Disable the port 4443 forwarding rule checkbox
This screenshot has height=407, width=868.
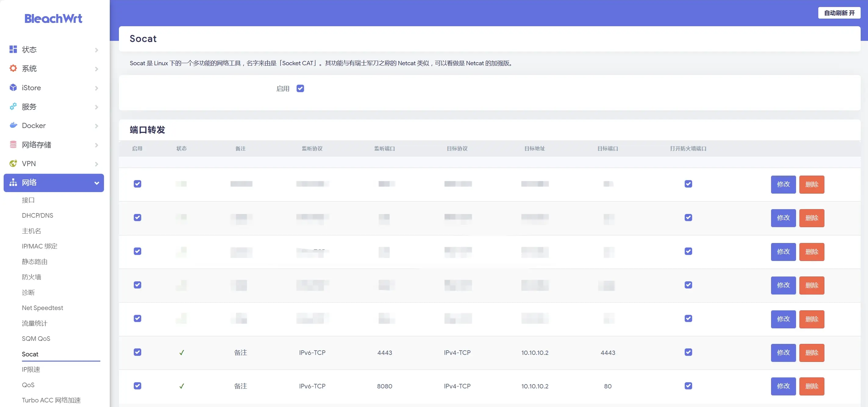click(138, 352)
